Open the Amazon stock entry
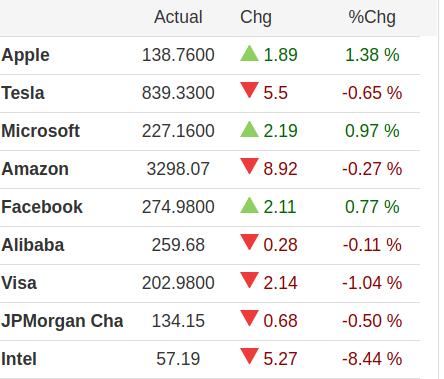 click(x=35, y=169)
